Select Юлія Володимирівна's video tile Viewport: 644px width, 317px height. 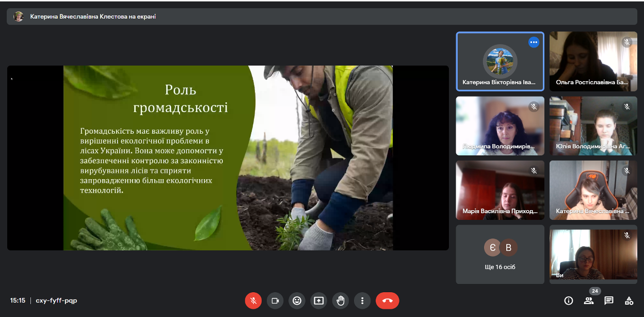tap(593, 126)
